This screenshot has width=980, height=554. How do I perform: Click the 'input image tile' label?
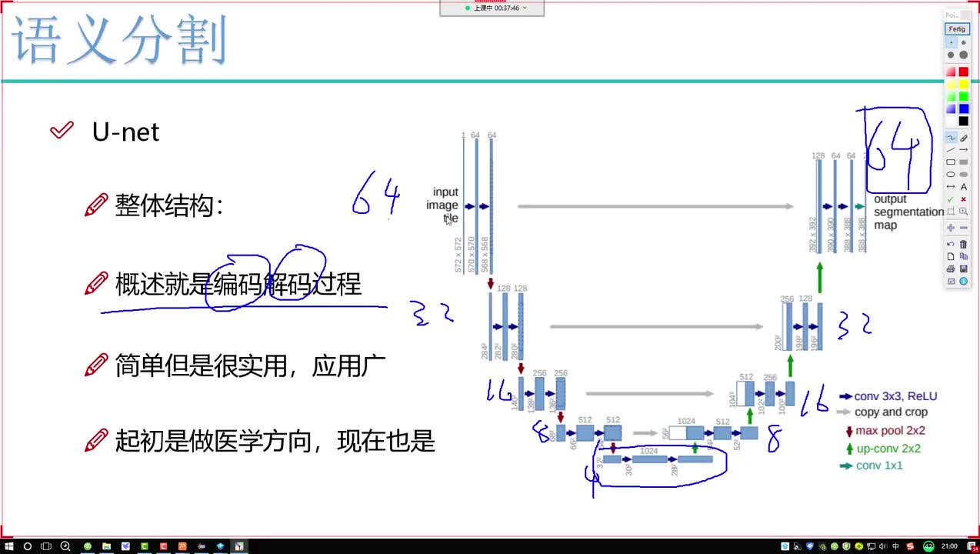[442, 205]
